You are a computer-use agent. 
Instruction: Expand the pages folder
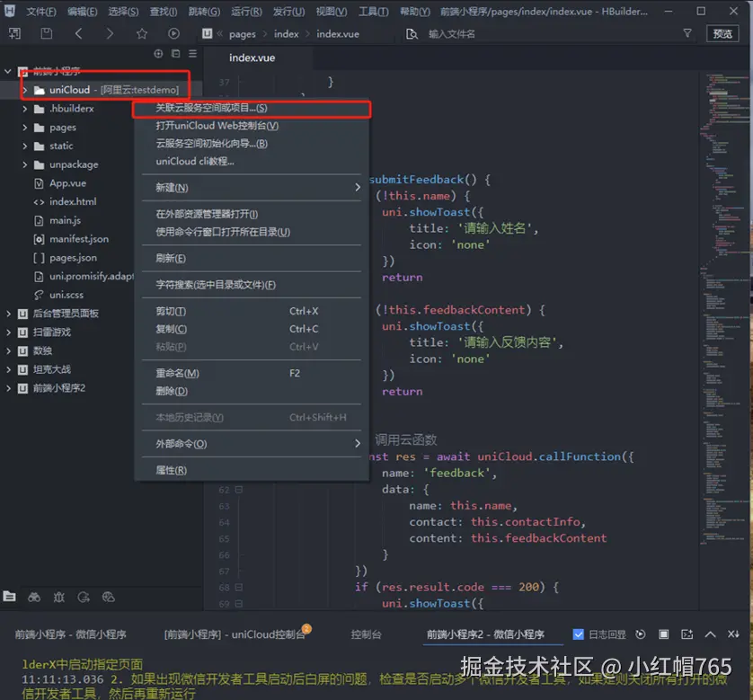24,128
